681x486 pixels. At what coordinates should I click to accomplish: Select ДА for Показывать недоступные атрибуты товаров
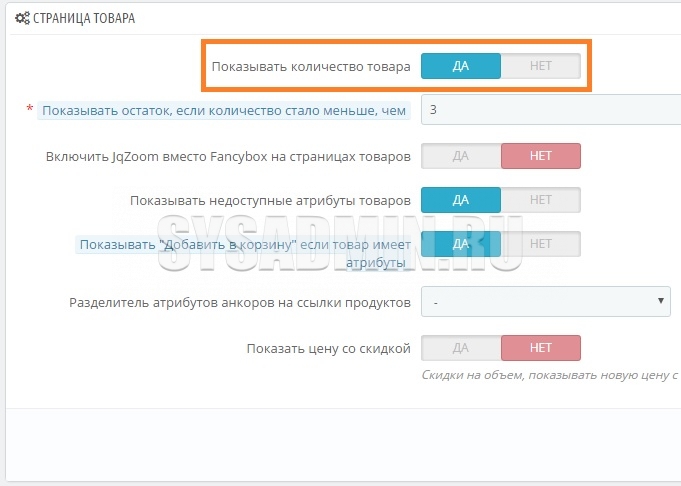tap(461, 200)
